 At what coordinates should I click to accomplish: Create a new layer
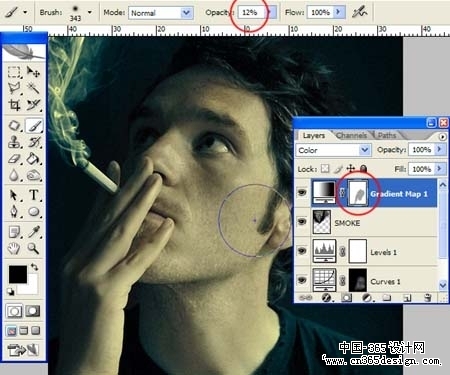(x=407, y=297)
